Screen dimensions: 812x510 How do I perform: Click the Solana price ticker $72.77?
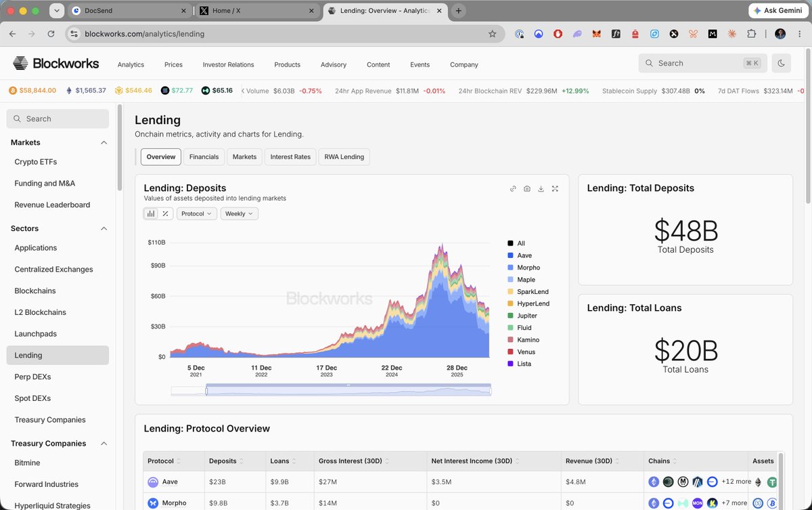(177, 90)
